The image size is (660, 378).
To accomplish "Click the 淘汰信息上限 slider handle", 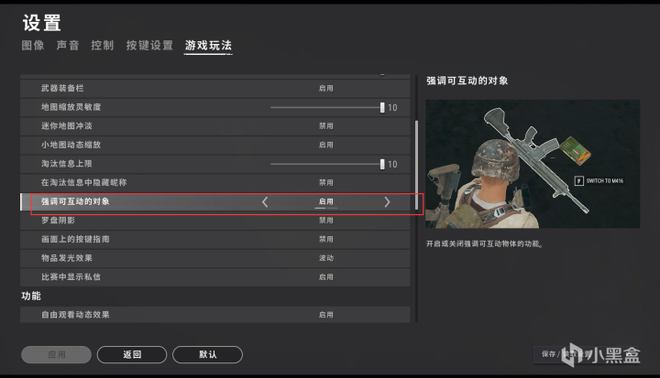I will click(x=382, y=164).
